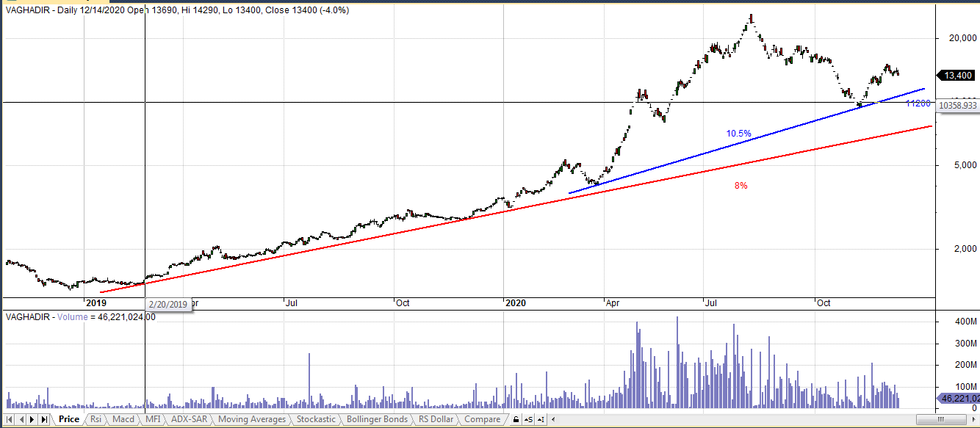The image size is (980, 428).
Task: Click the blue 10.5% trendline label
Action: [x=738, y=134]
